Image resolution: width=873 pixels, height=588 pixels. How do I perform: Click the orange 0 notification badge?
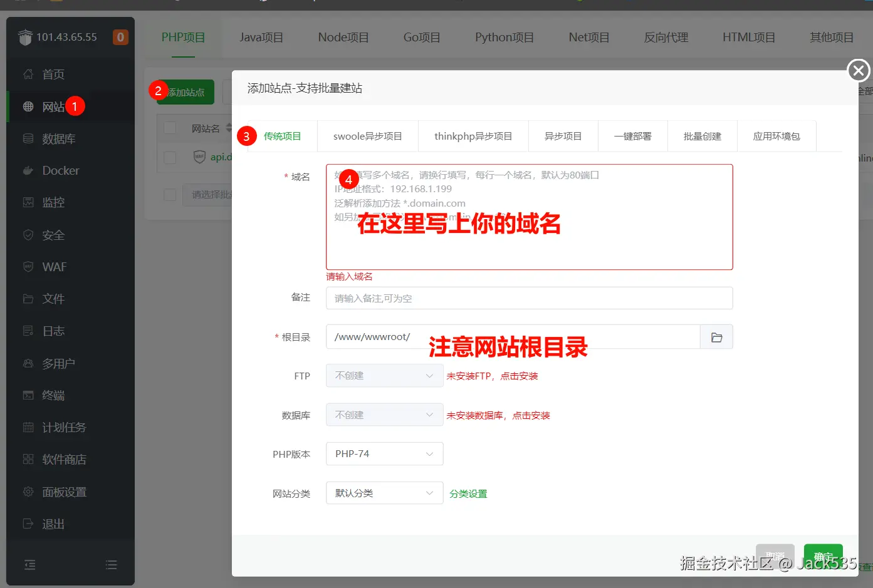[120, 37]
